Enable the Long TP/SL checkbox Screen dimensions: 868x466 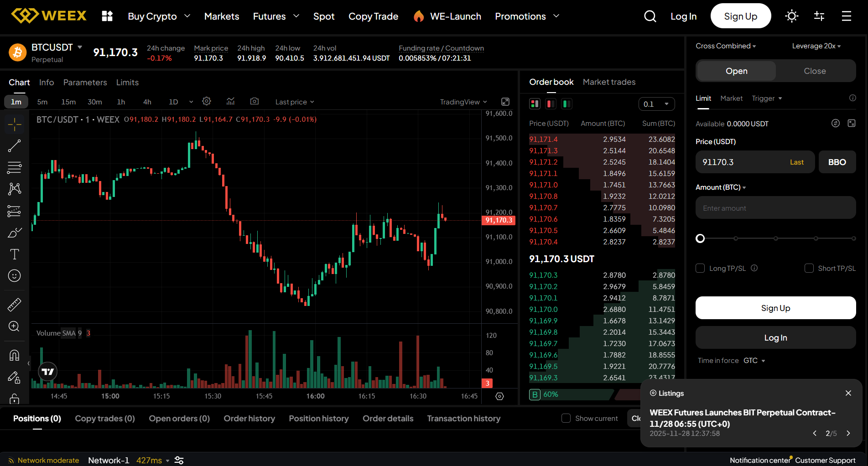[x=700, y=268]
